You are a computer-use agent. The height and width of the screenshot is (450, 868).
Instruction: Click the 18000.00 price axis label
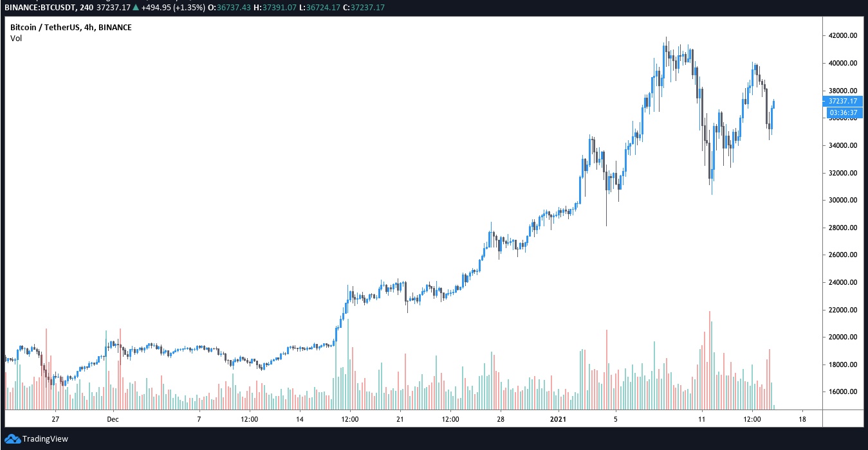coord(844,364)
